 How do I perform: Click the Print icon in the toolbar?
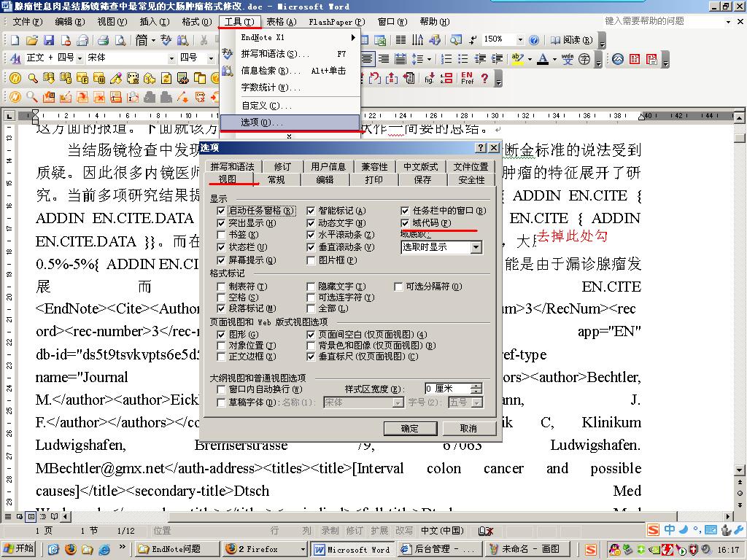(104, 40)
